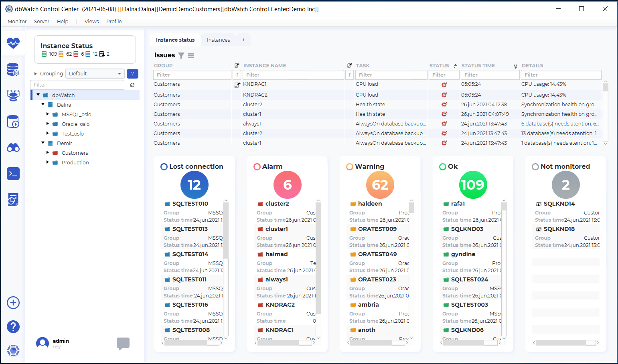
Task: Select the always1 row in Issues table
Action: (377, 124)
